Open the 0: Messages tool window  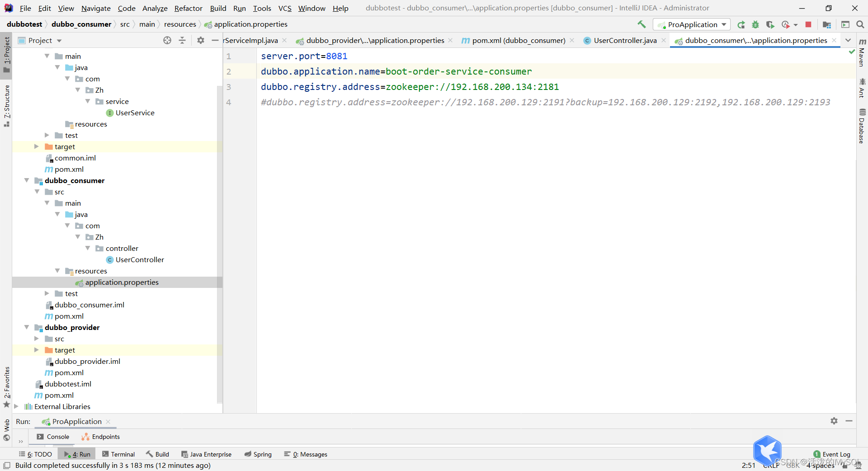306,454
